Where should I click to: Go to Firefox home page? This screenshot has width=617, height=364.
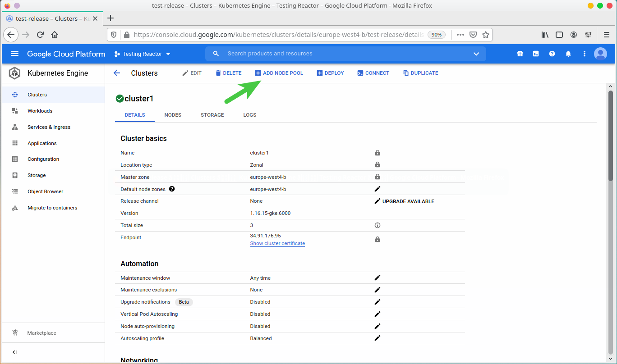(55, 35)
